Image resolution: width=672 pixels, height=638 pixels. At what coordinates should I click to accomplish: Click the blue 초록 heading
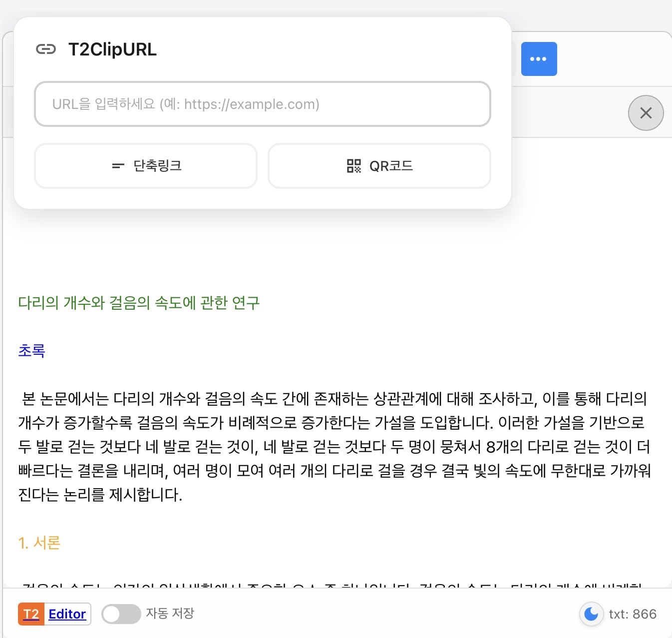[x=31, y=351]
